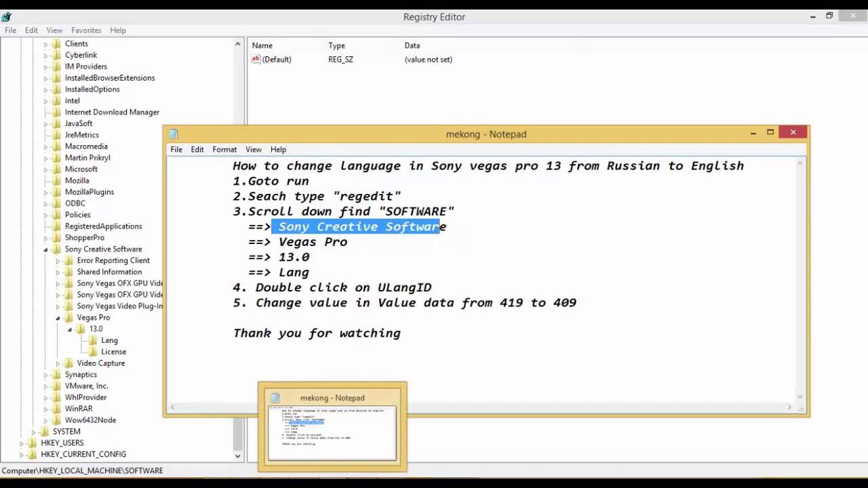Click the mekong - Notepad taskbar preview thumbnail

click(332, 428)
